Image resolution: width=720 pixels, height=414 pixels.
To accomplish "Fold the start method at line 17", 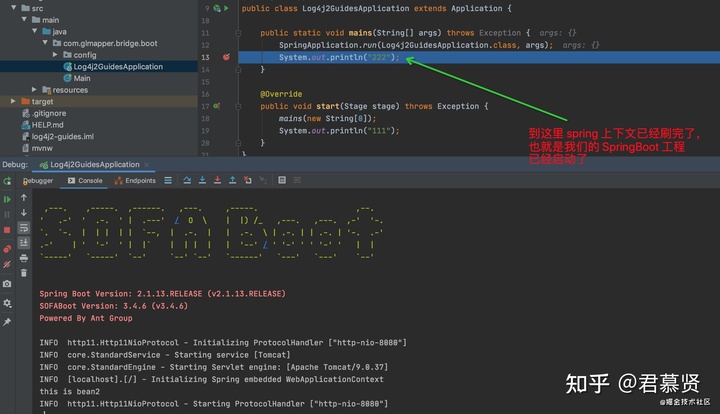I will click(238, 106).
